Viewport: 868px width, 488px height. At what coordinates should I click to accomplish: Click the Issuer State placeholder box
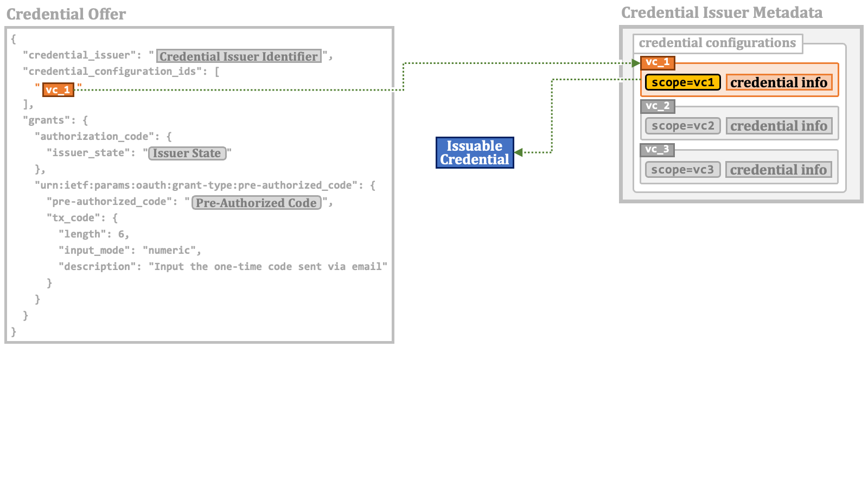tap(187, 153)
